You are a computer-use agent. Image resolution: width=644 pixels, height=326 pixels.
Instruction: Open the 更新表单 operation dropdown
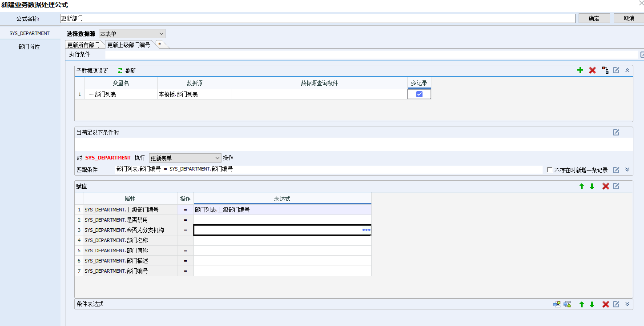185,158
